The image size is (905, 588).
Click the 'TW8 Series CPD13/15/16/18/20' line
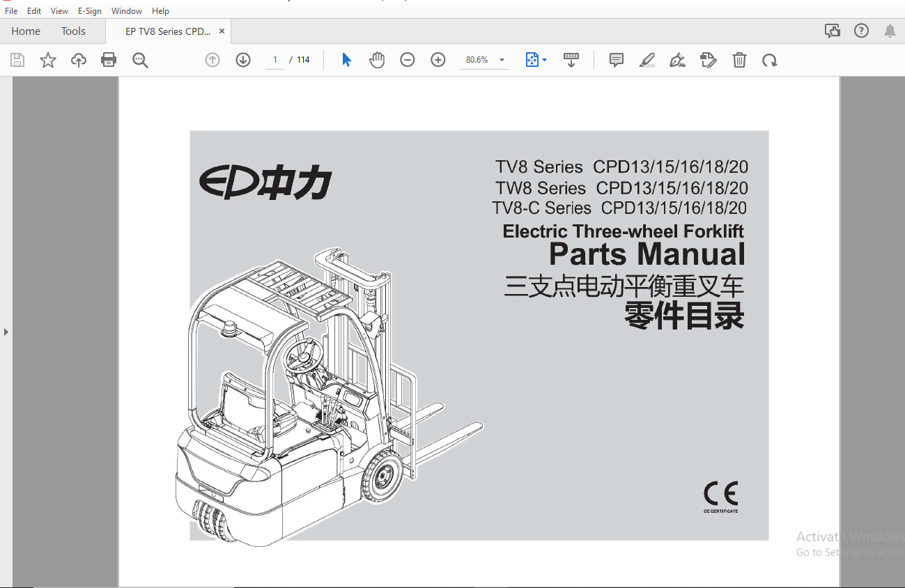pyautogui.click(x=622, y=188)
